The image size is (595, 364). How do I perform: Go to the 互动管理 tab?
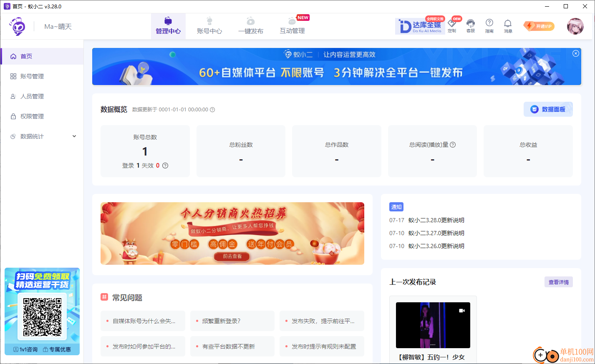pyautogui.click(x=292, y=26)
